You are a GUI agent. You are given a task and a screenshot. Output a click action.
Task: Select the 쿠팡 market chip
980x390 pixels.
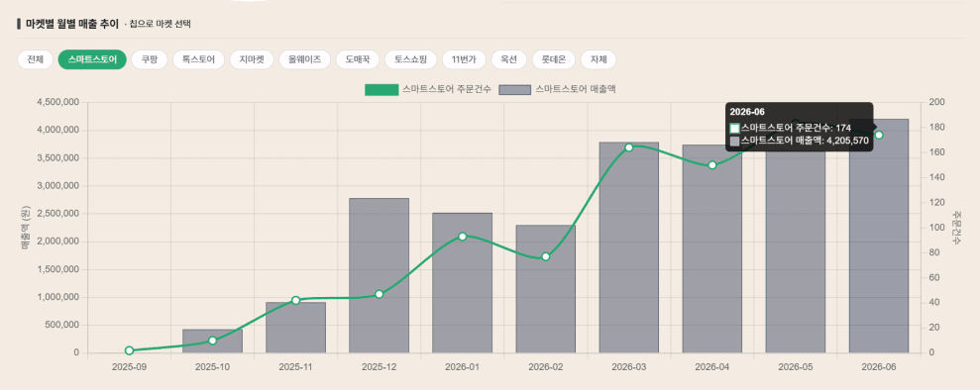150,60
